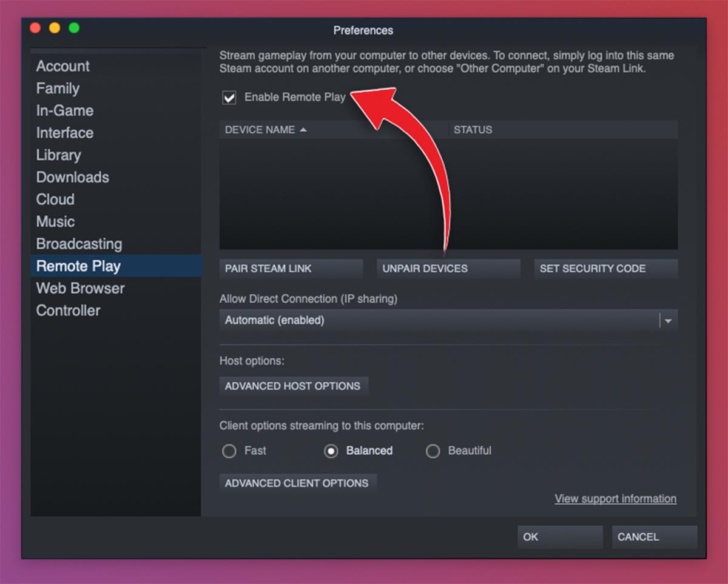The height and width of the screenshot is (584, 728).
Task: Click UNPAIR DEVICES button
Action: [x=448, y=269]
